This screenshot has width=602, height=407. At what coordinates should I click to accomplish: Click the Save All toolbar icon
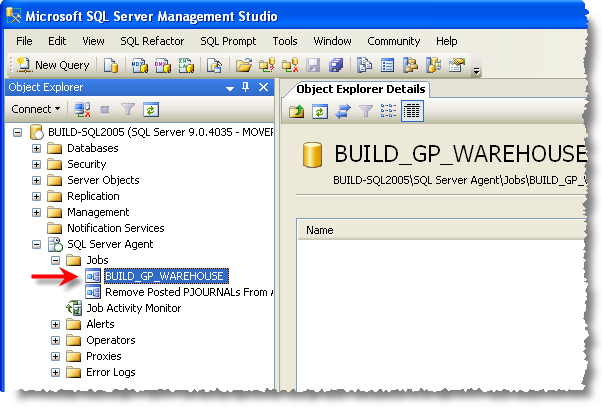click(335, 65)
